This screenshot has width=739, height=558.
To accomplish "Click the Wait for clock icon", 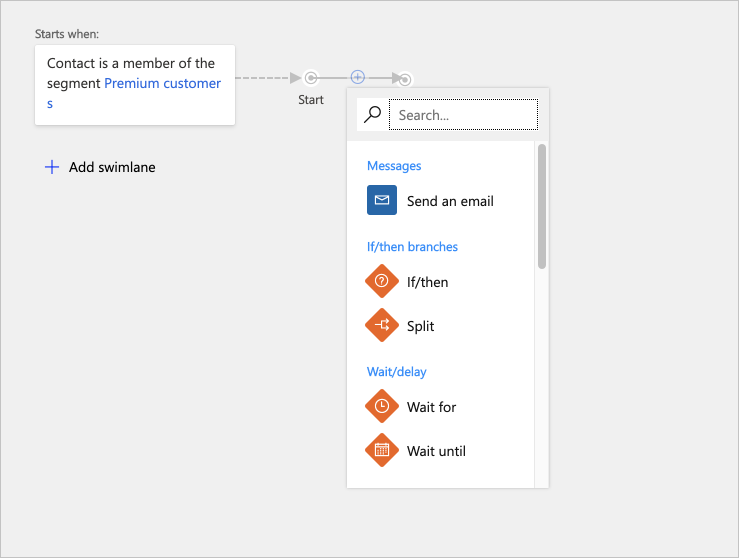I will tap(382, 407).
